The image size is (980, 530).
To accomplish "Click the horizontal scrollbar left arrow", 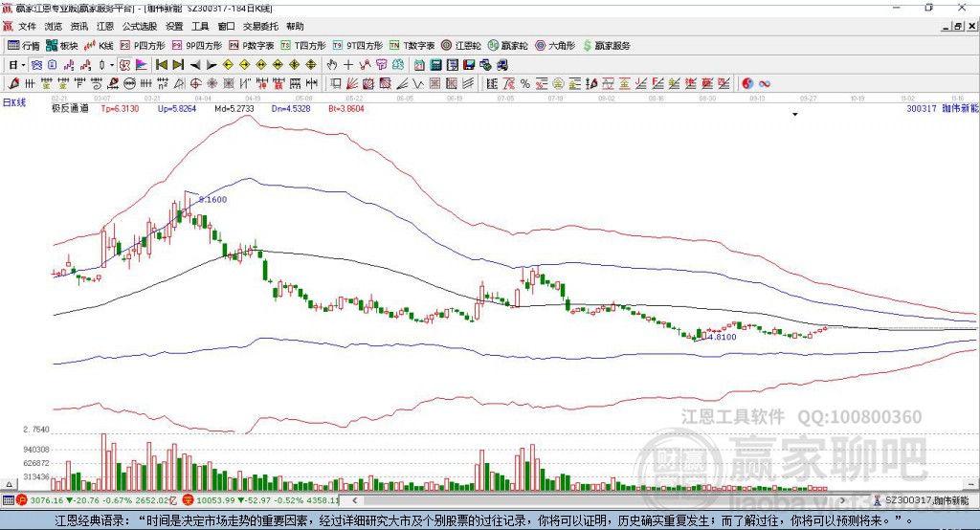I will click(354, 500).
